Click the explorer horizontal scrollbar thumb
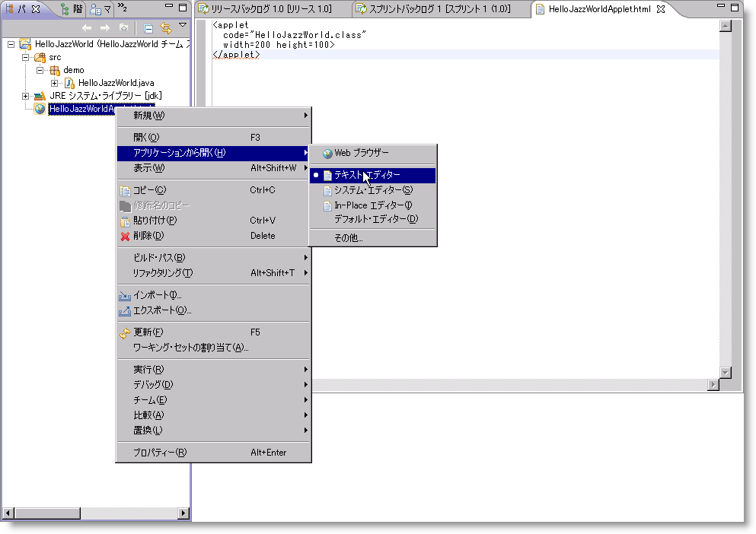Screen dimensions: 756x534 [46, 513]
